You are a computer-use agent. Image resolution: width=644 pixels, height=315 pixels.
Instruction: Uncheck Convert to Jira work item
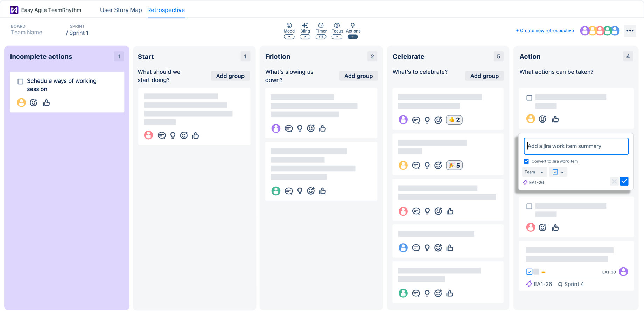526,161
